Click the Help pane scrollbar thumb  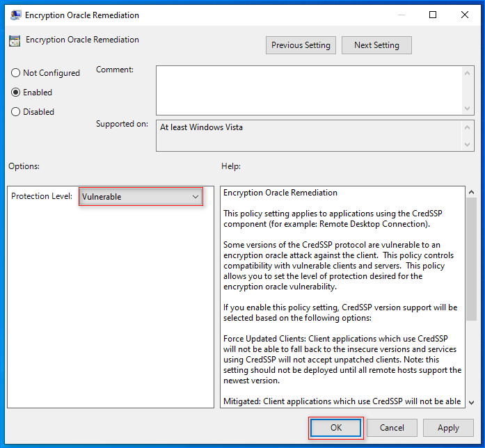471,259
